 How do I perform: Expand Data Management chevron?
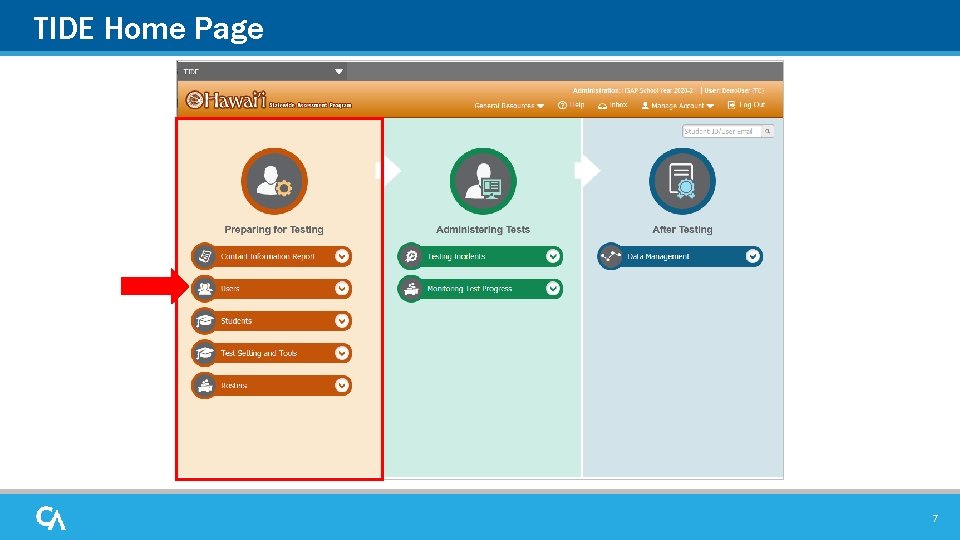click(752, 257)
